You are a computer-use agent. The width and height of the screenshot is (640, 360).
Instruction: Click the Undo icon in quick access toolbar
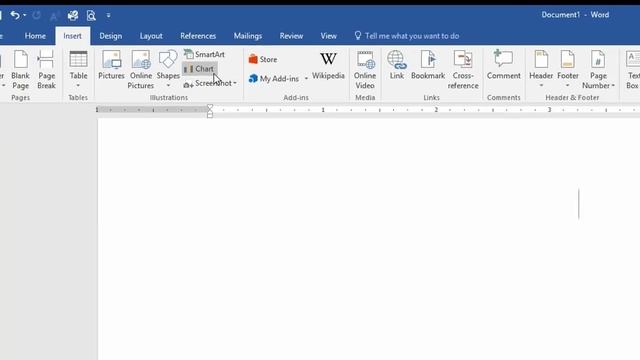pyautogui.click(x=15, y=16)
